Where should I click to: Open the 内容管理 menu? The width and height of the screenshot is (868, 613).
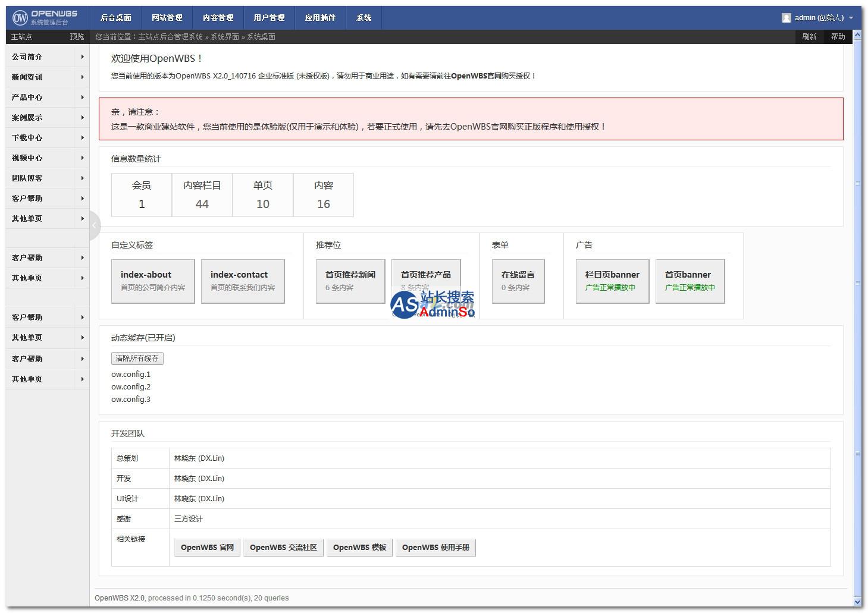tap(218, 18)
